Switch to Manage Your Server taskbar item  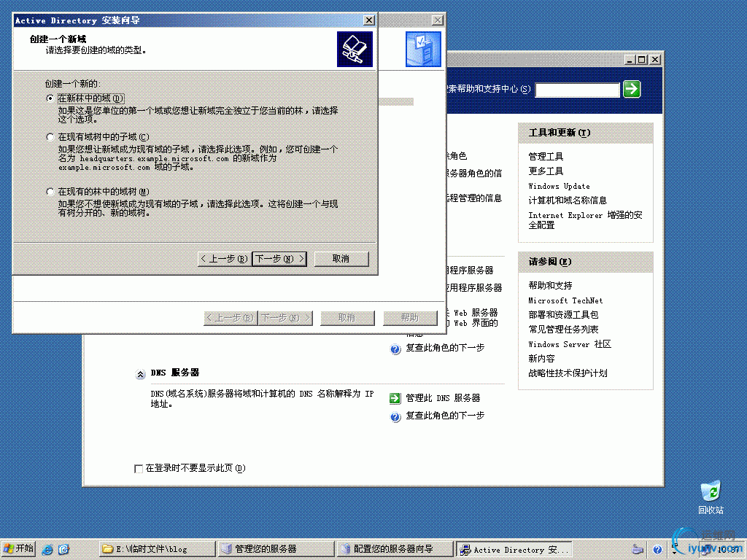pyautogui.click(x=275, y=549)
